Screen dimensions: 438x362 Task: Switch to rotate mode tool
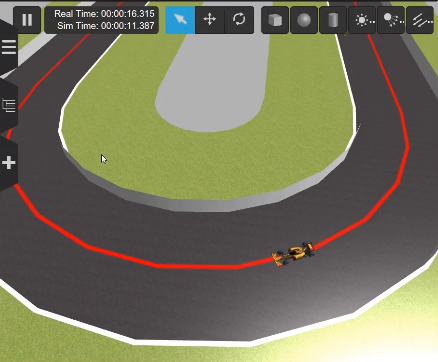pos(239,20)
